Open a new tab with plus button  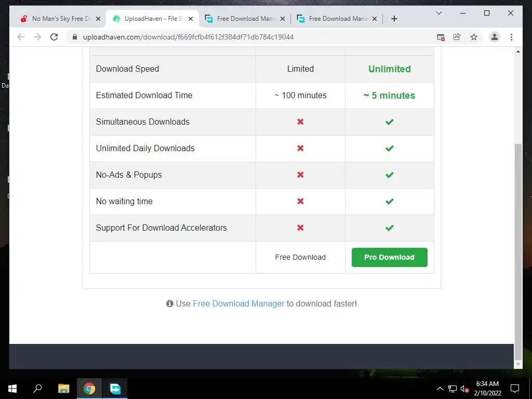pyautogui.click(x=394, y=19)
